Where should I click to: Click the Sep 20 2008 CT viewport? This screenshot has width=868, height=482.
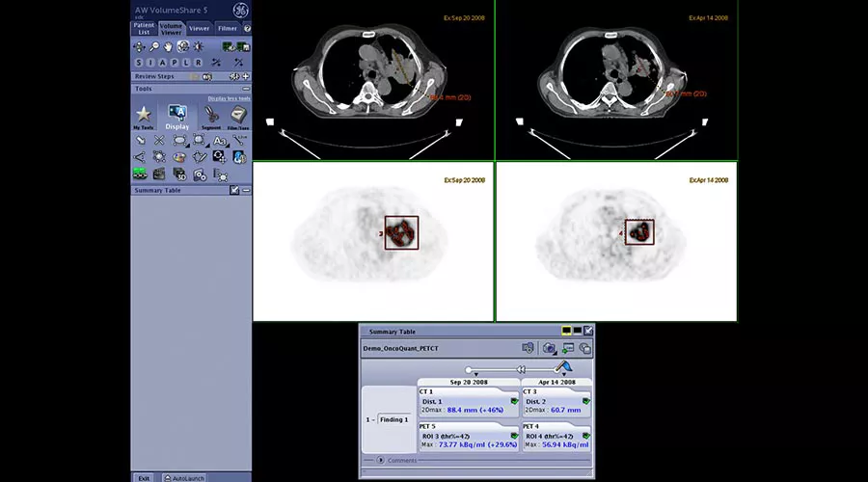(373, 81)
